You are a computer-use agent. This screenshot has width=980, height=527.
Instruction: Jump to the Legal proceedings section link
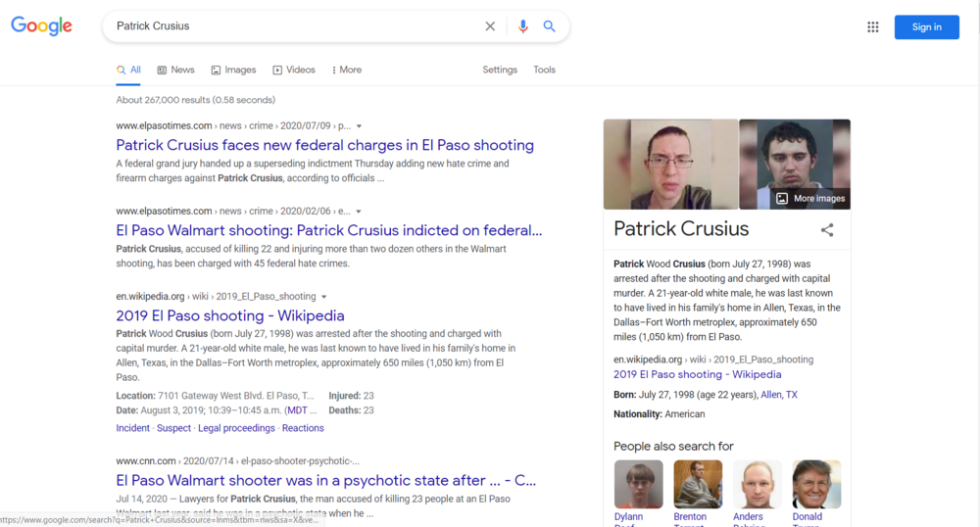coord(236,428)
